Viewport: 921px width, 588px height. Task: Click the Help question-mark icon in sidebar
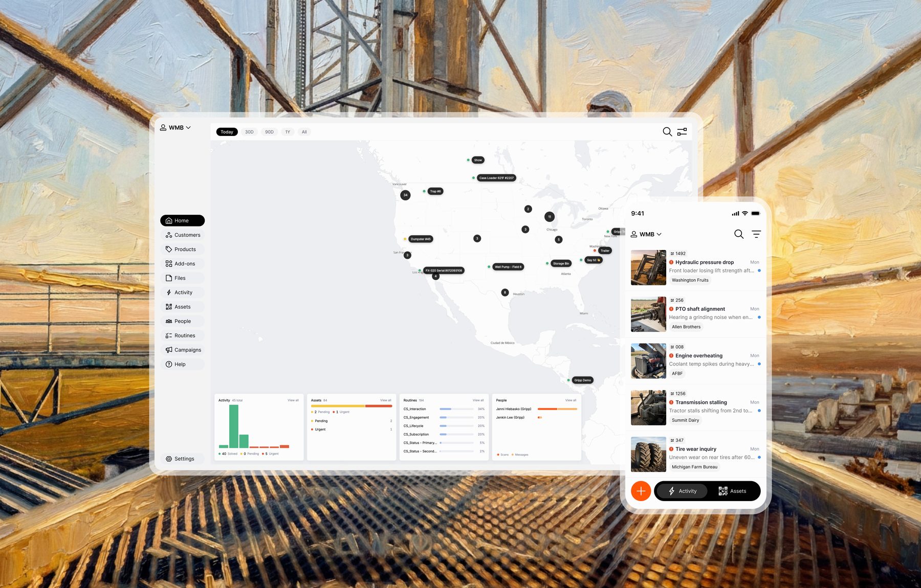point(169,364)
